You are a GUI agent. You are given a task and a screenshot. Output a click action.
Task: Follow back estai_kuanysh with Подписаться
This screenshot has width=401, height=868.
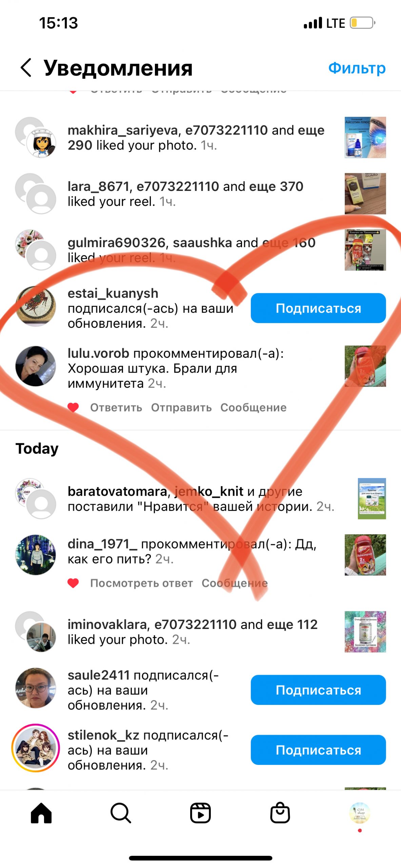[x=318, y=308]
